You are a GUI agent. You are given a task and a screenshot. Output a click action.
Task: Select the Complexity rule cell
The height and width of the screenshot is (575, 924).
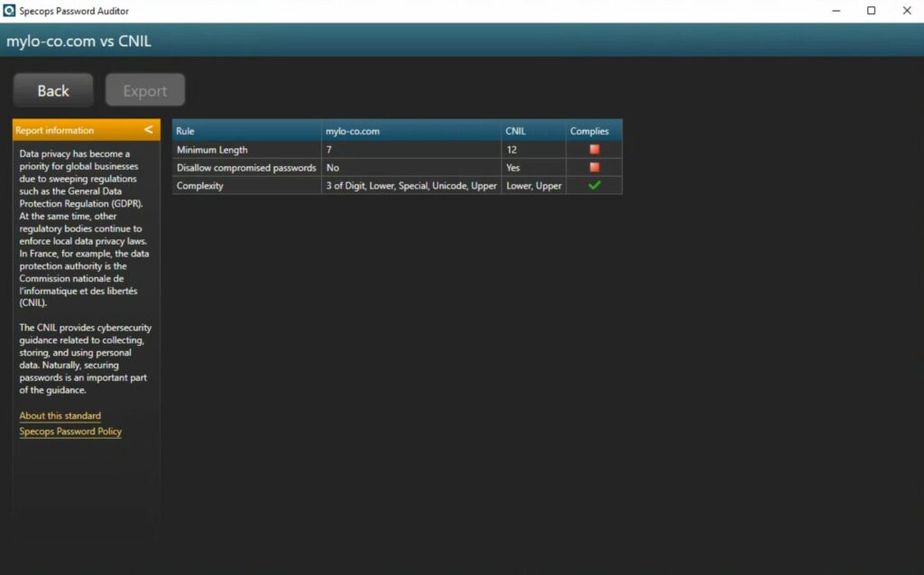pos(247,185)
